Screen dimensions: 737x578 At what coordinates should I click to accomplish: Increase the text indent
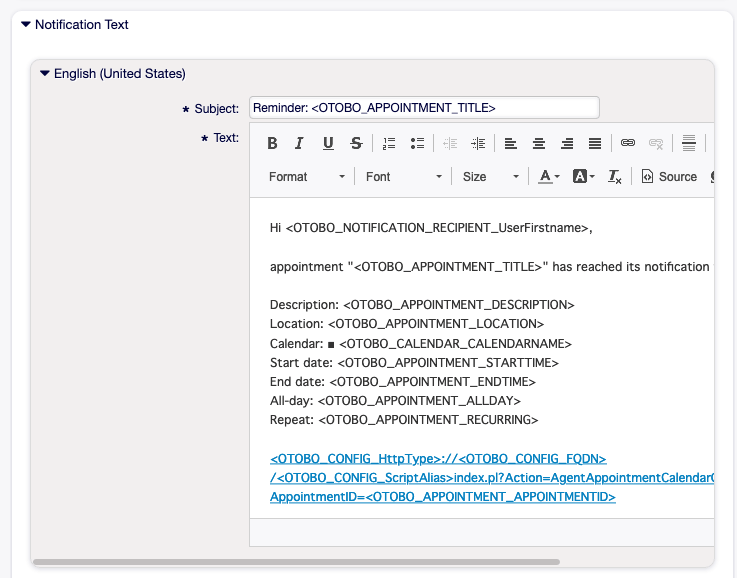pyautogui.click(x=478, y=144)
